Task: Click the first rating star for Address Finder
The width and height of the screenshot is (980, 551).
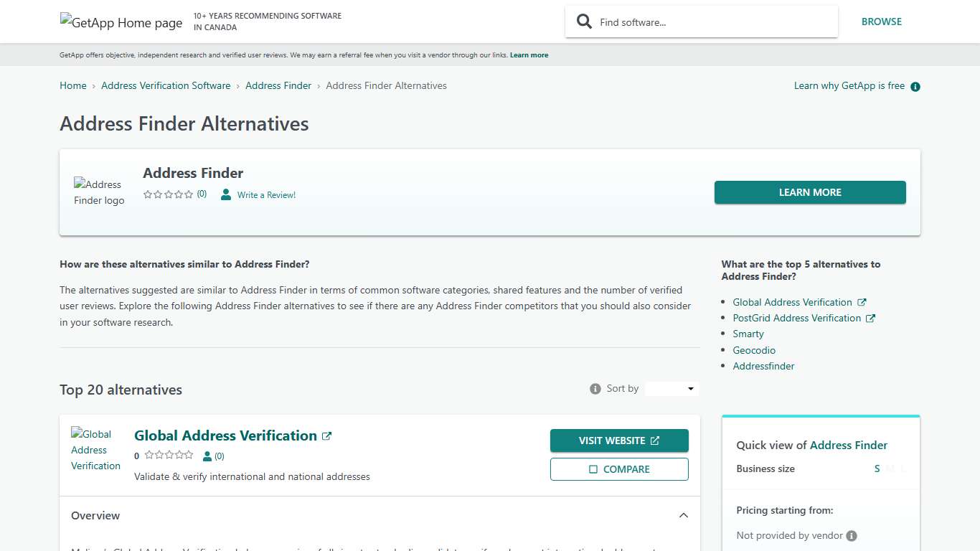Action: pyautogui.click(x=148, y=194)
